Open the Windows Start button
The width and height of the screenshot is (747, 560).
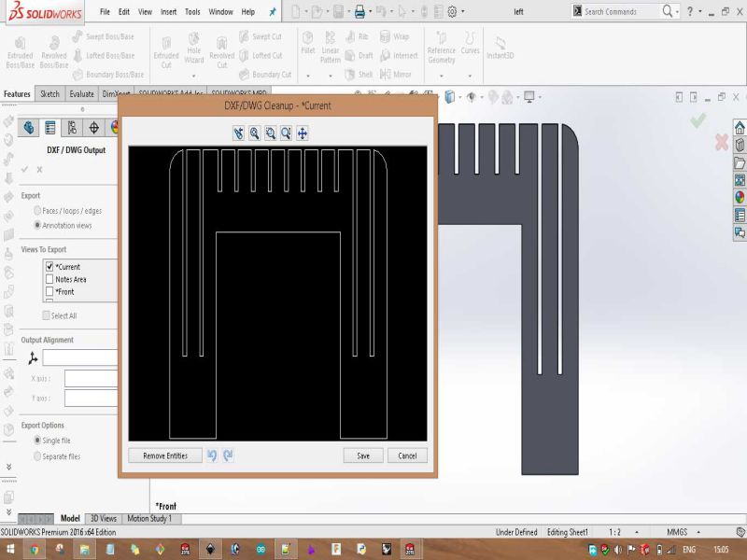9,550
